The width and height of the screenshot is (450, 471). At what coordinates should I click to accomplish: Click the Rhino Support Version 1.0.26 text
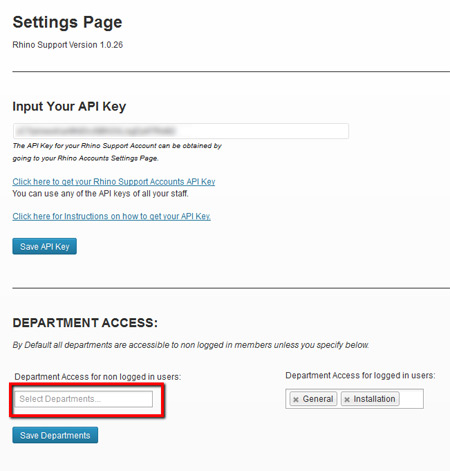point(68,45)
